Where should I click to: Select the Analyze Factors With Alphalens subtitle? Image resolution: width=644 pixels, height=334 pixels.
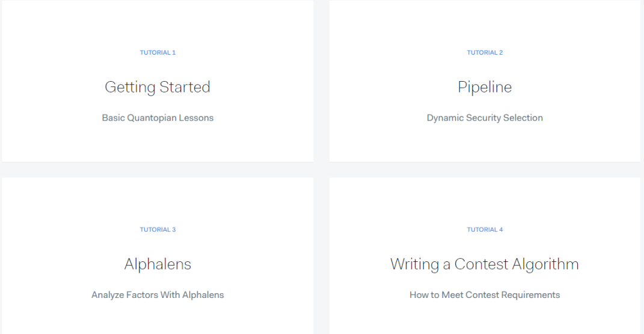(x=158, y=295)
